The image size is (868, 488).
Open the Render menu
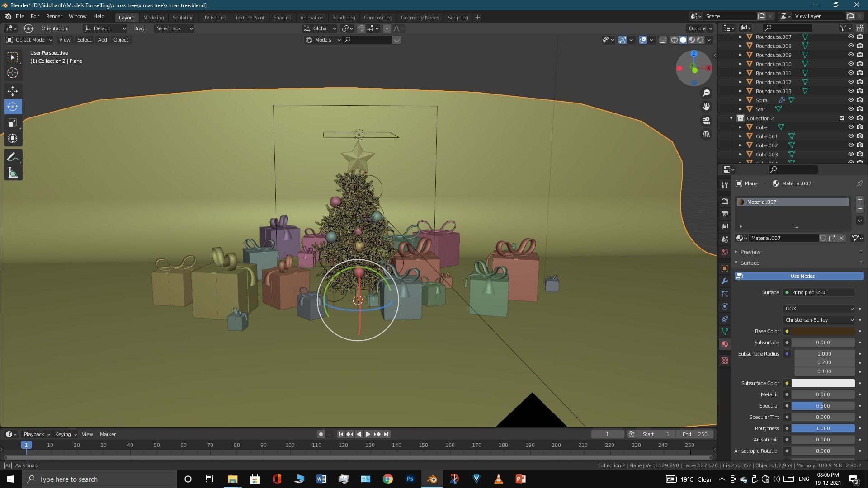point(54,16)
